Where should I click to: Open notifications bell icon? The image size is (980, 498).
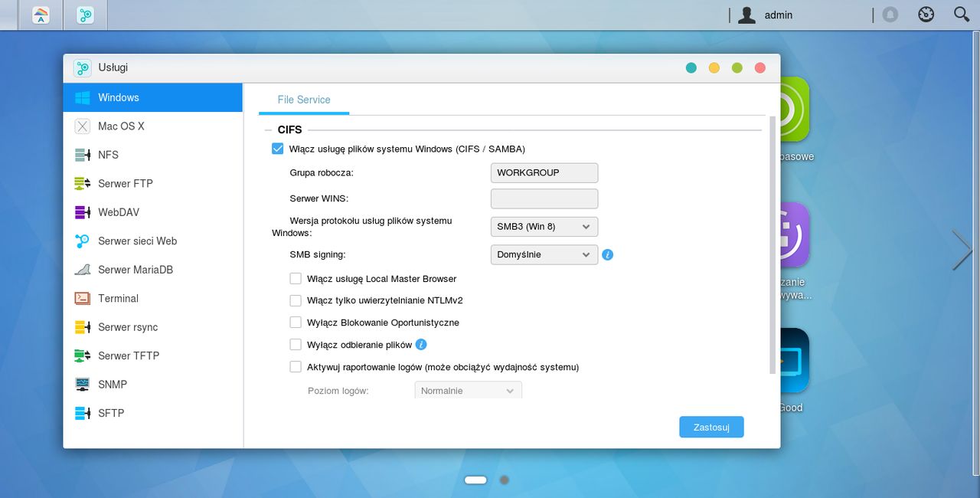click(890, 15)
